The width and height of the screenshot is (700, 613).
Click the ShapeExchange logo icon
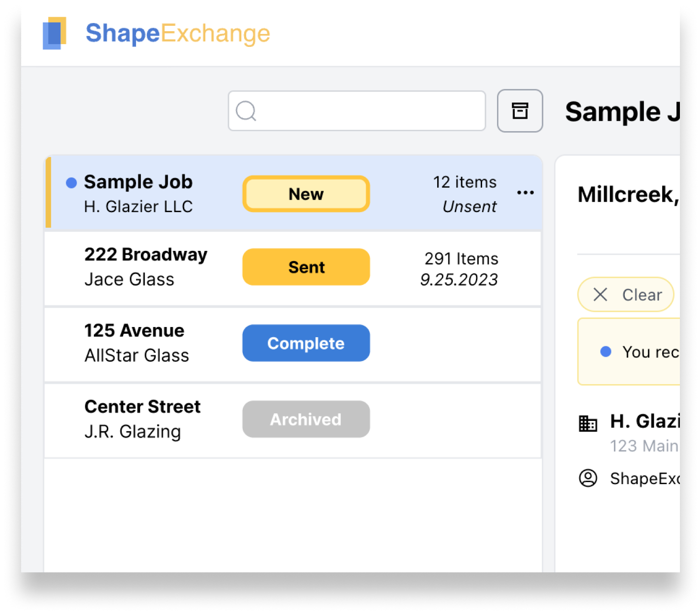(x=54, y=33)
